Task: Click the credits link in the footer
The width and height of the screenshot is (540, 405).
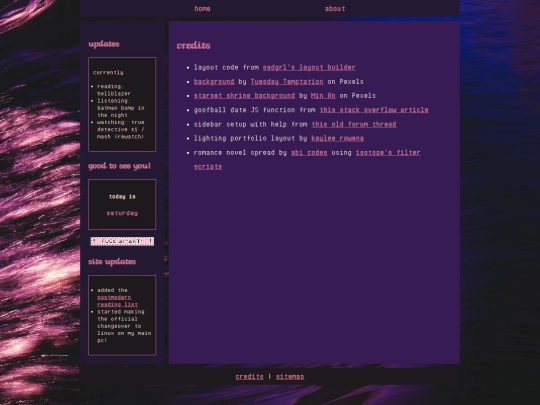Action: 249,376
